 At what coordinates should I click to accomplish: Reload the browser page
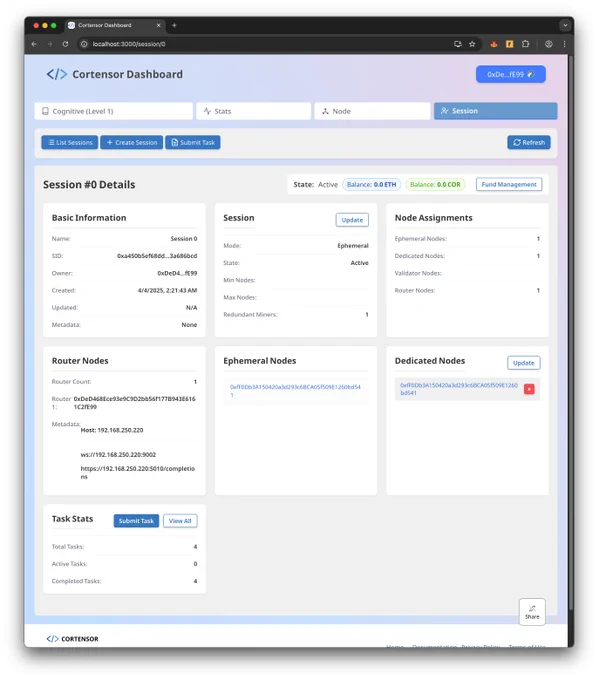[65, 44]
